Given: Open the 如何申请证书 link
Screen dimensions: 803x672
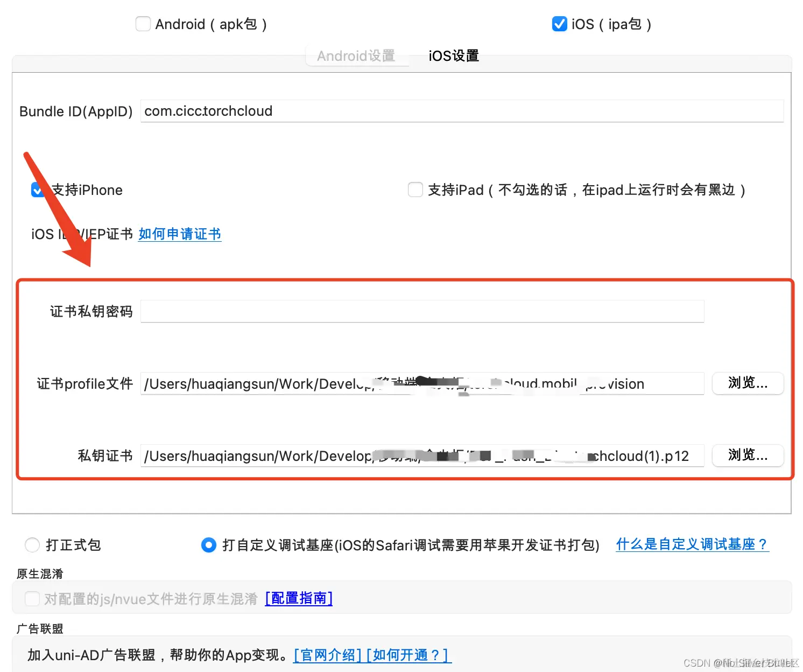Looking at the screenshot, I should coord(179,234).
